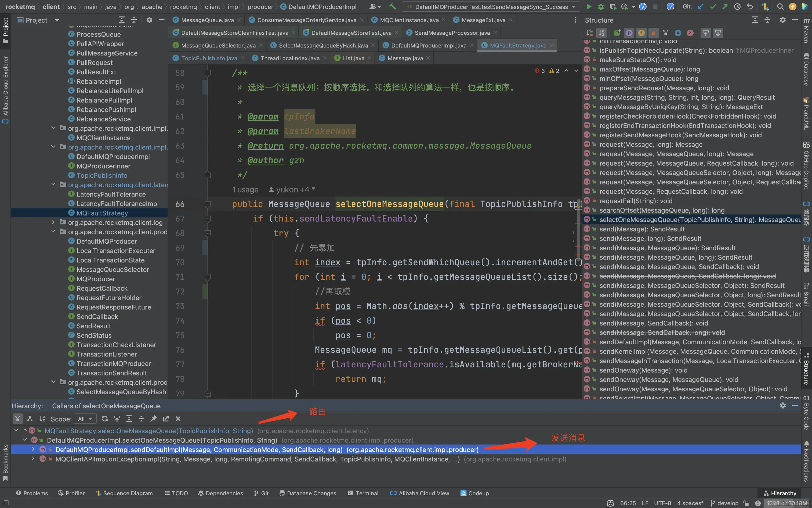Toggle Show Lambdas filter in Structure

tap(690, 33)
